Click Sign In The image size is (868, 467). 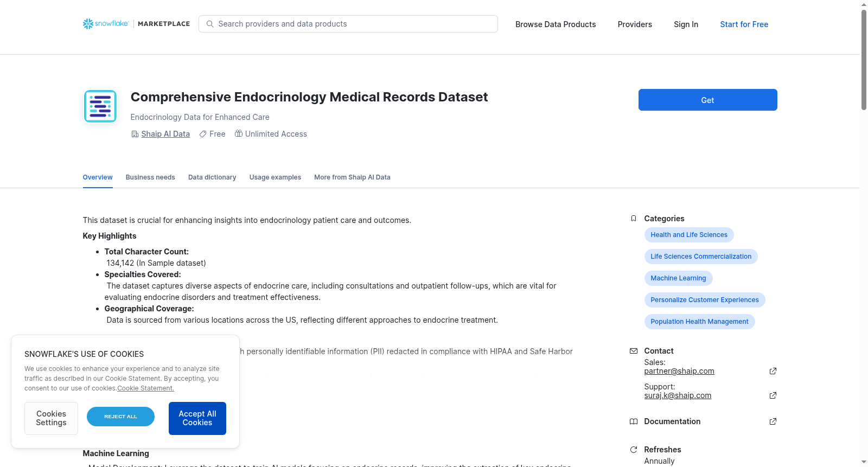coord(686,24)
